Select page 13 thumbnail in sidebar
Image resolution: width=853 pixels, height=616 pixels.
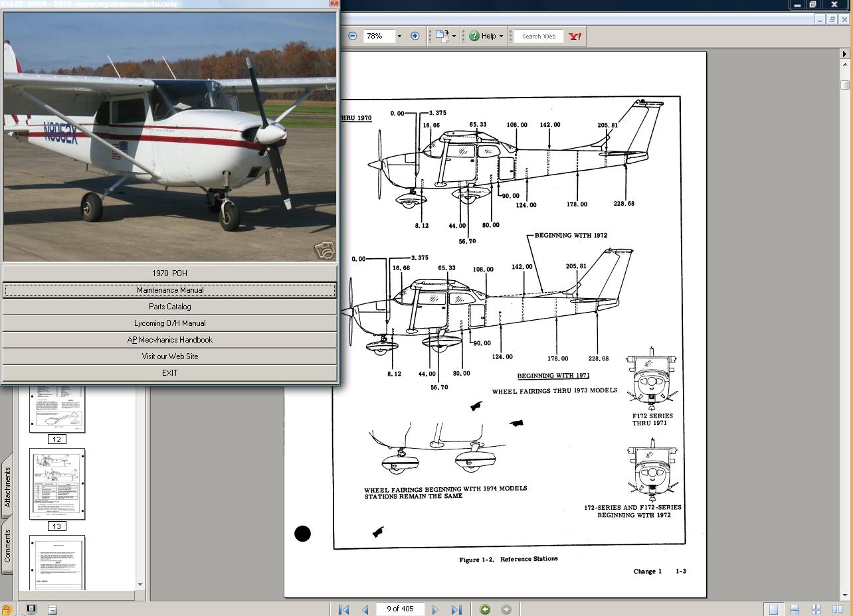coord(57,483)
